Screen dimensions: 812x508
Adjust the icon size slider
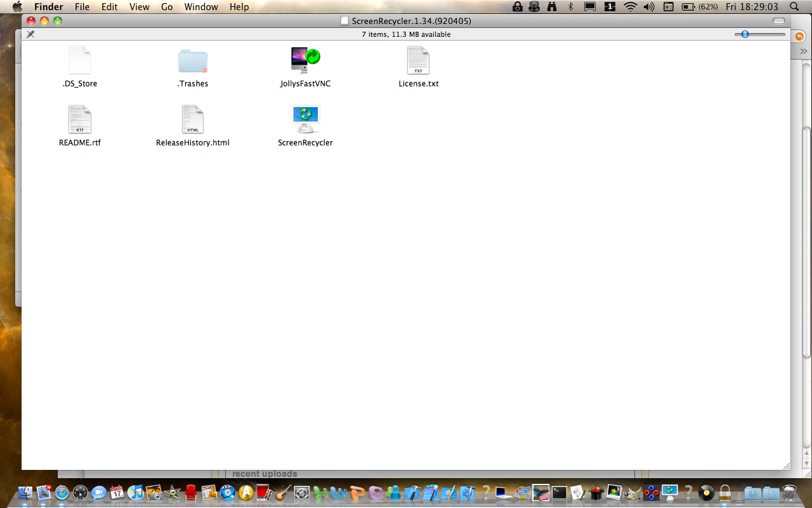[760, 34]
